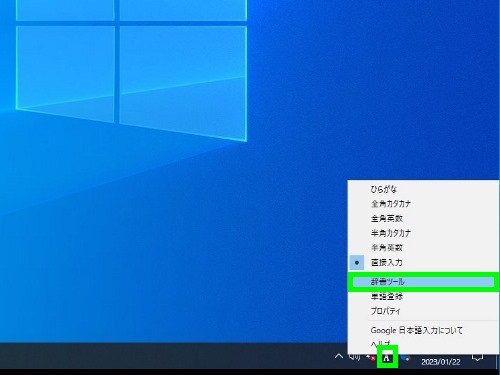Select 全角カタカナ input mode

point(423,204)
